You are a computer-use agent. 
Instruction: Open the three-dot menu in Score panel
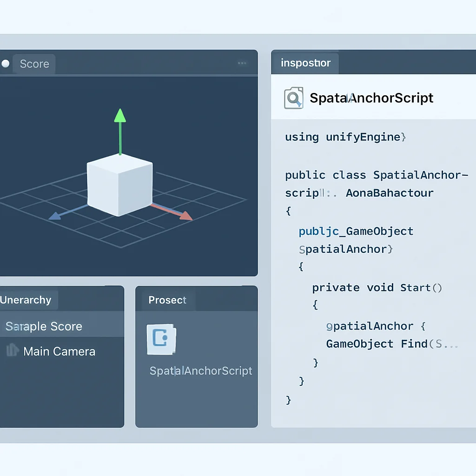pyautogui.click(x=242, y=63)
